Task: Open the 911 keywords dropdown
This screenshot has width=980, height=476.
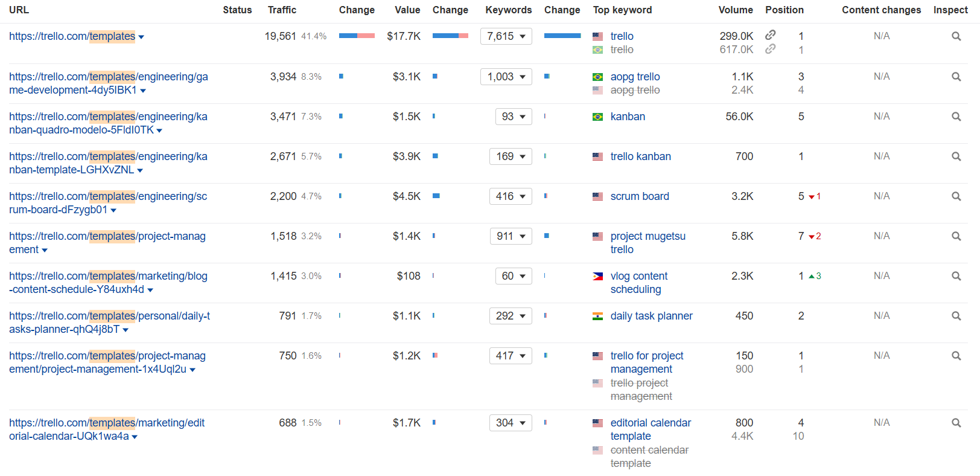Action: click(511, 236)
